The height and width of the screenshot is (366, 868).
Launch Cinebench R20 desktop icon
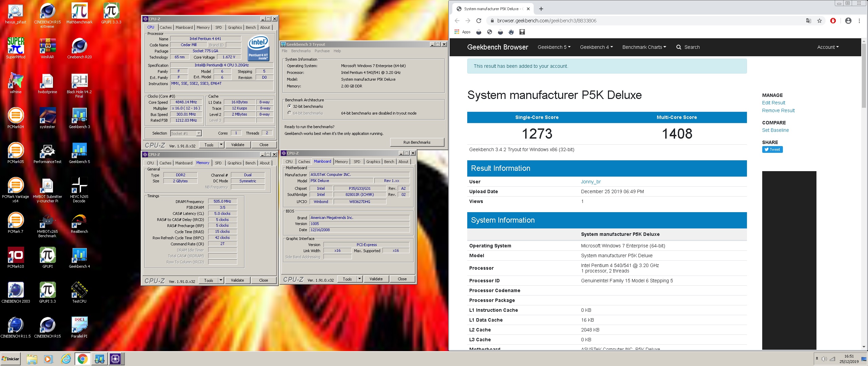[x=79, y=48]
